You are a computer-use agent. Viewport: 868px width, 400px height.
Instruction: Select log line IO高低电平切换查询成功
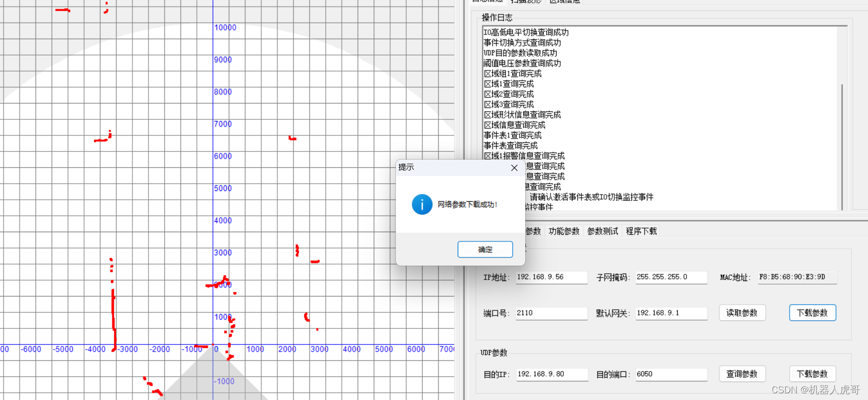(x=526, y=32)
